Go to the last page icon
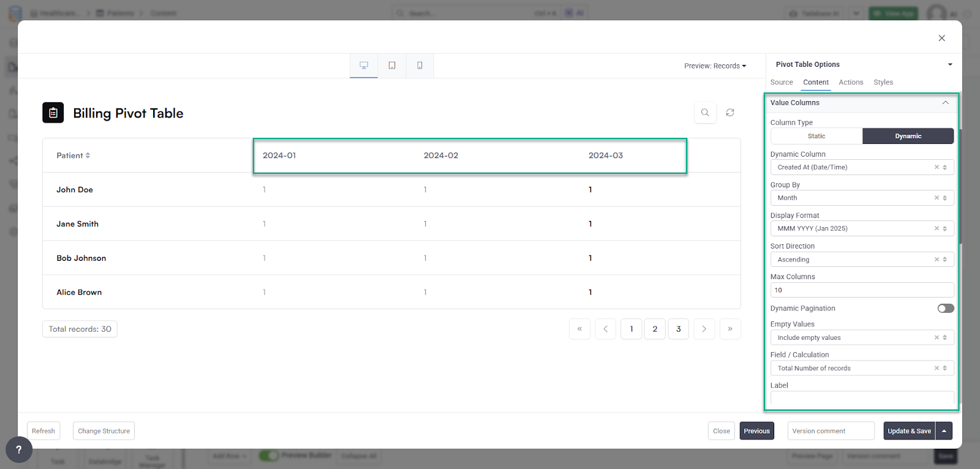Viewport: 980px width, 469px height. point(730,329)
